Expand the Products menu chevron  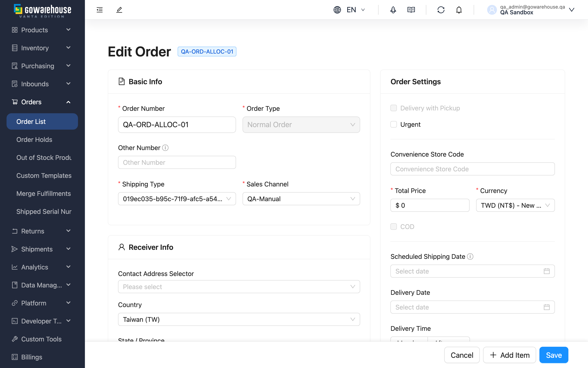point(69,30)
